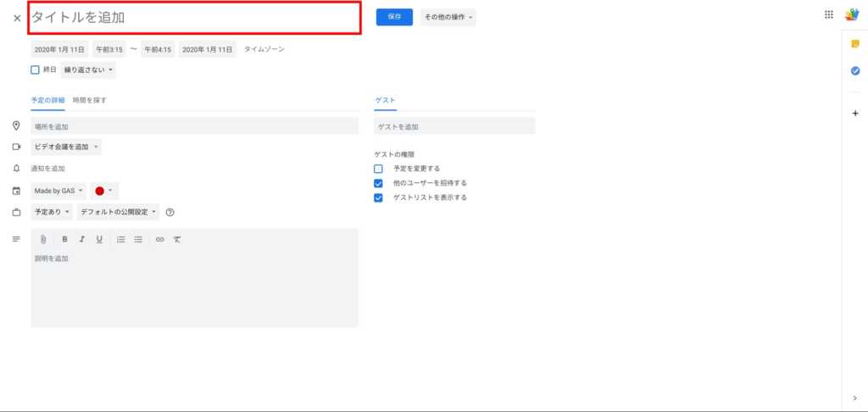
Task: Toggle italic formatting in description editor
Action: click(82, 240)
